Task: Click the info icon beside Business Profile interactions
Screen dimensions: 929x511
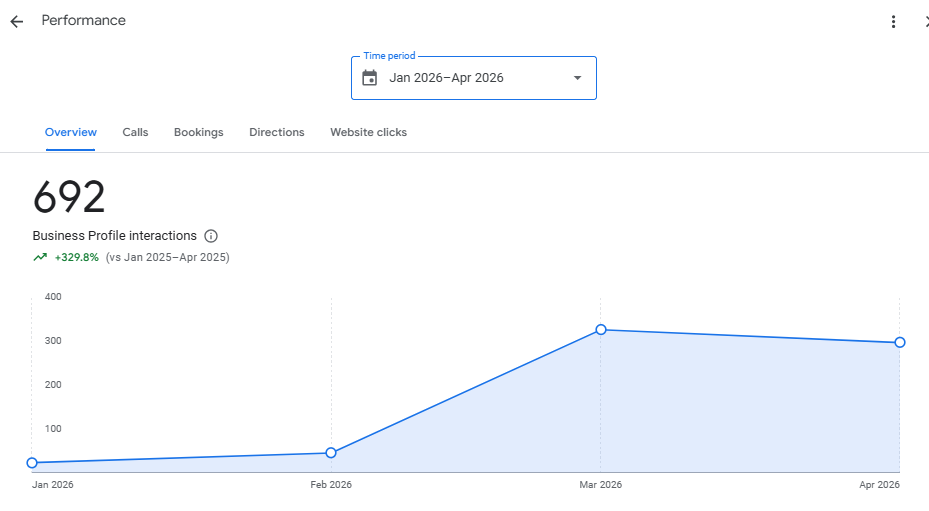Action: (x=211, y=236)
